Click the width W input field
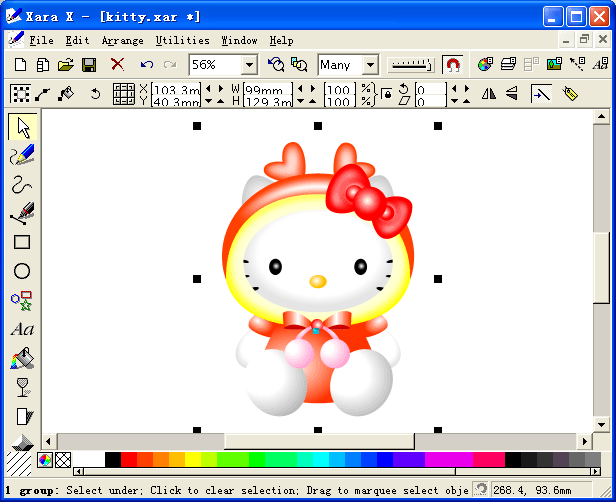 (268, 89)
